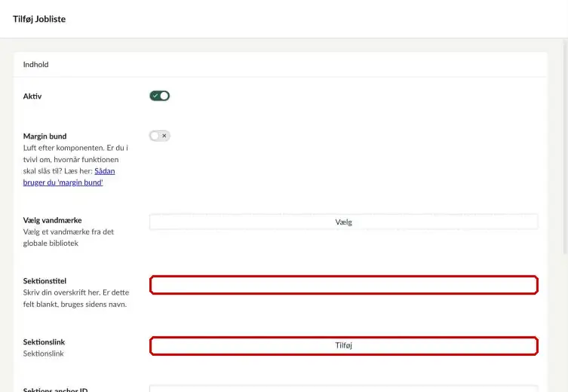The width and height of the screenshot is (568, 392).
Task: Click the 'Skriv din overskrift her' help text
Action: click(76, 299)
